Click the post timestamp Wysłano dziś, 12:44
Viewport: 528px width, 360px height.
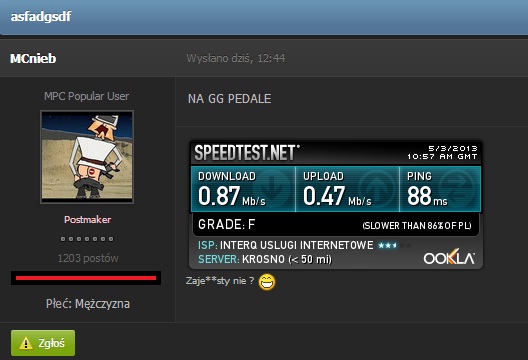236,58
